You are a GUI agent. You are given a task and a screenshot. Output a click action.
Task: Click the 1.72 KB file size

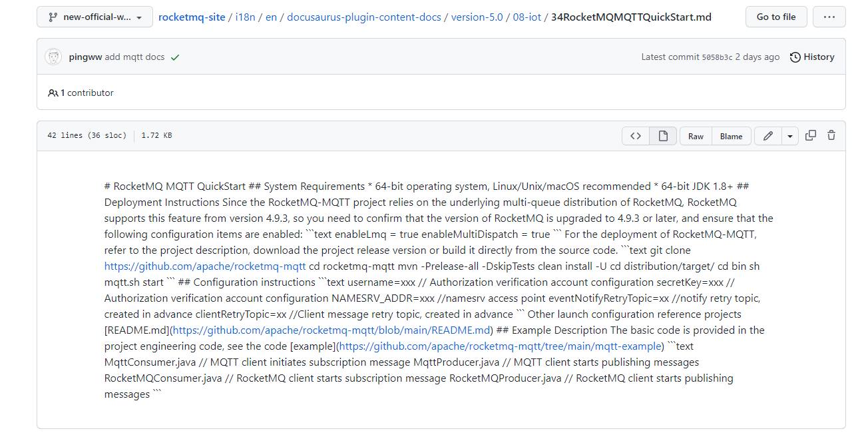[156, 136]
